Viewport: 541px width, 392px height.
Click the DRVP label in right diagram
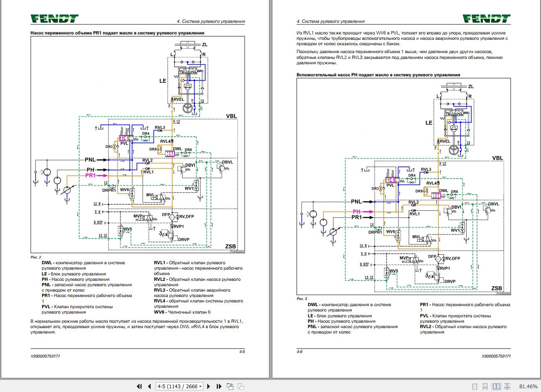pyautogui.click(x=449, y=281)
